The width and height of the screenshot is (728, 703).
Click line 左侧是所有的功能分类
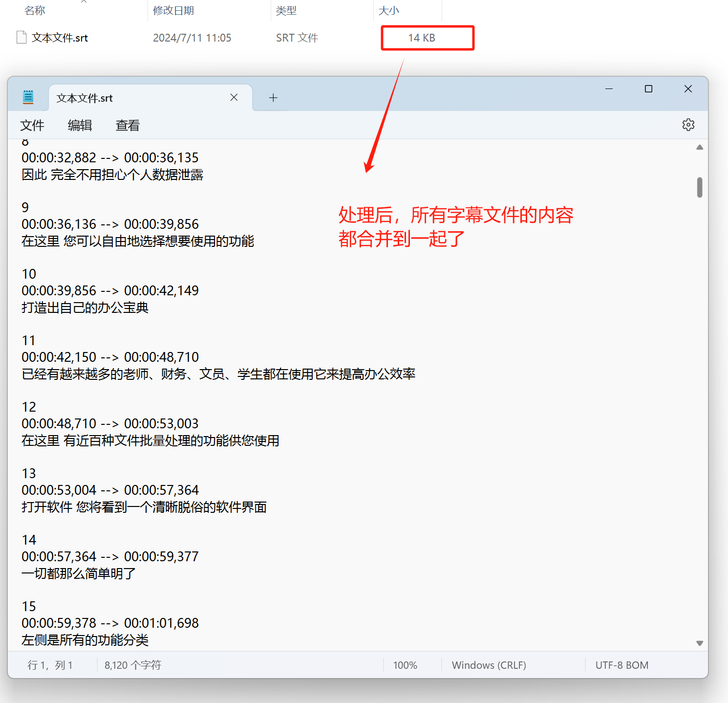click(85, 640)
